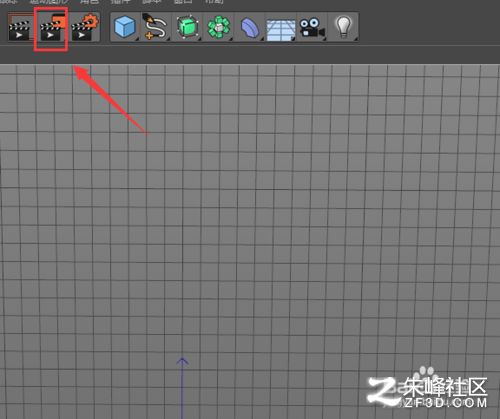Screen dimensions: 500x419
Task: Click the highlighted Render to Picture Viewer icon
Action: tap(51, 29)
